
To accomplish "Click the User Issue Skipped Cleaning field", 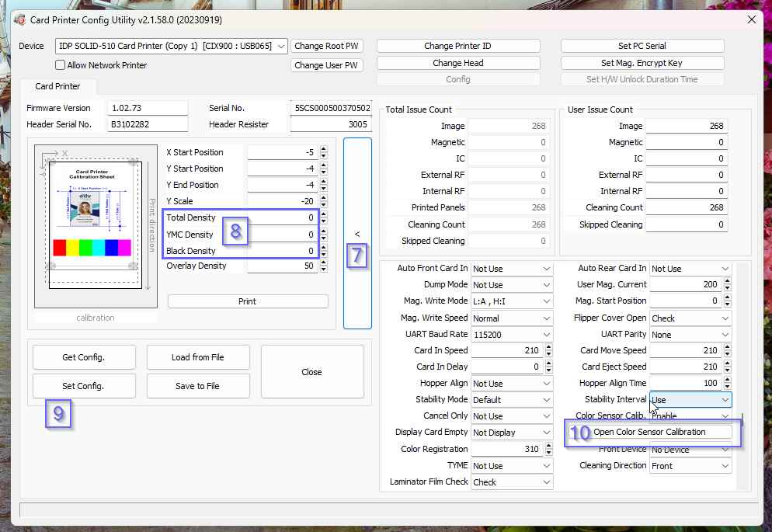I will (x=687, y=224).
